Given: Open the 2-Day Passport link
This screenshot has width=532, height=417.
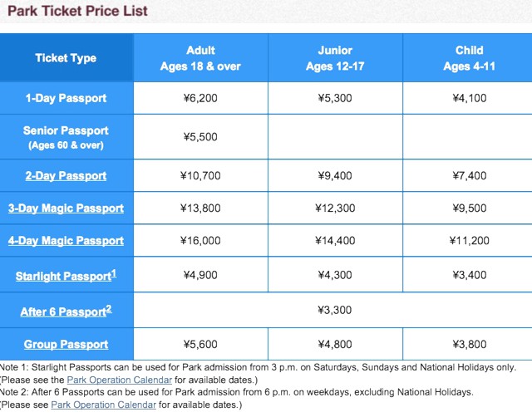Looking at the screenshot, I should (66, 175).
